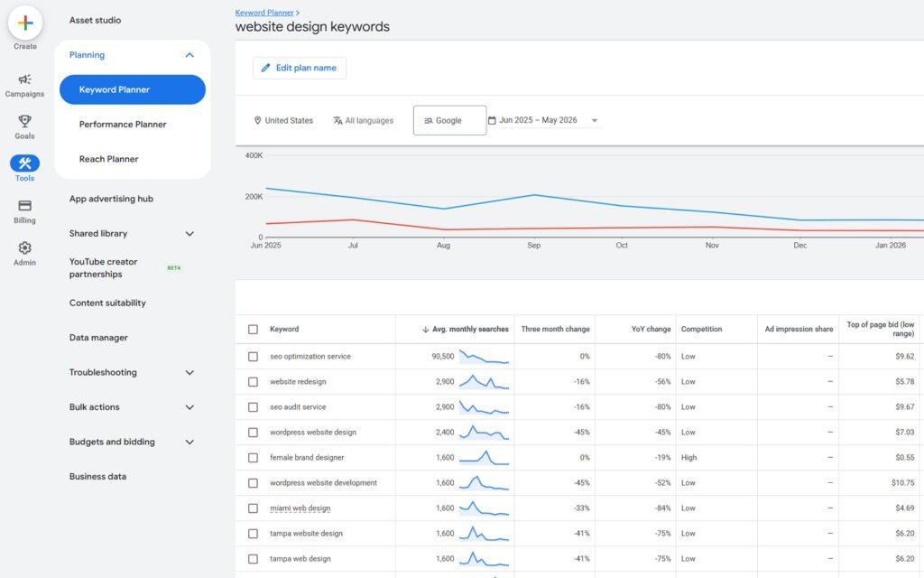Sort by YoY change column
The image size is (924, 578).
click(651, 329)
